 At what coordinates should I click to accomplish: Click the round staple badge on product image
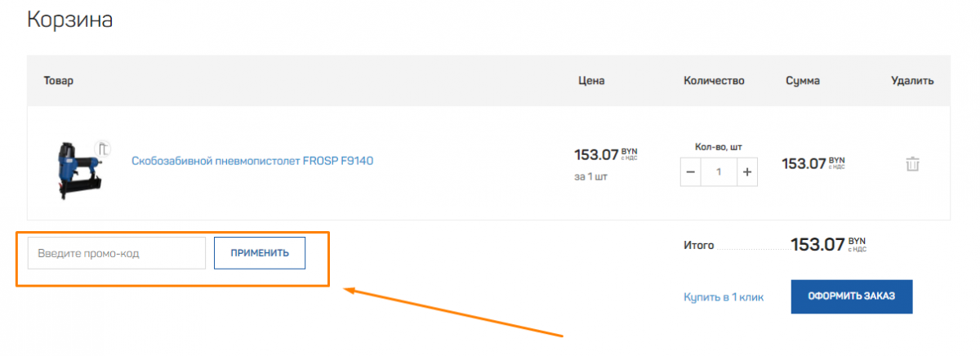click(101, 149)
